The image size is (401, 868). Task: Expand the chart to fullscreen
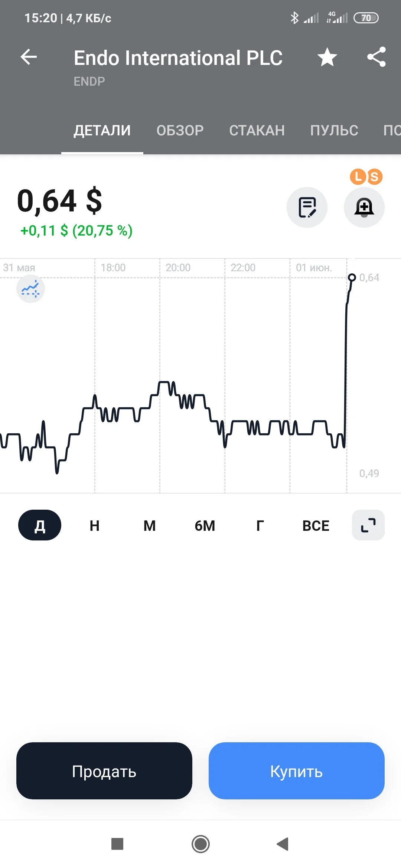pyautogui.click(x=368, y=525)
